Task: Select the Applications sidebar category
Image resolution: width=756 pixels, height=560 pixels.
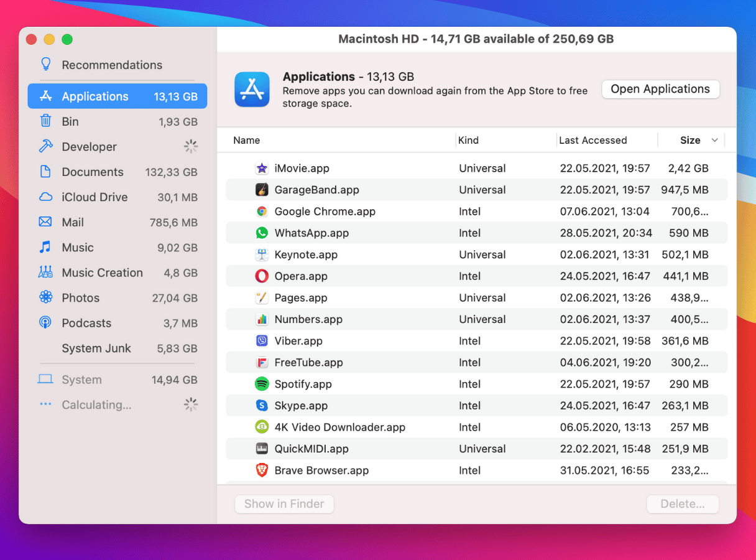Action: pos(118,96)
